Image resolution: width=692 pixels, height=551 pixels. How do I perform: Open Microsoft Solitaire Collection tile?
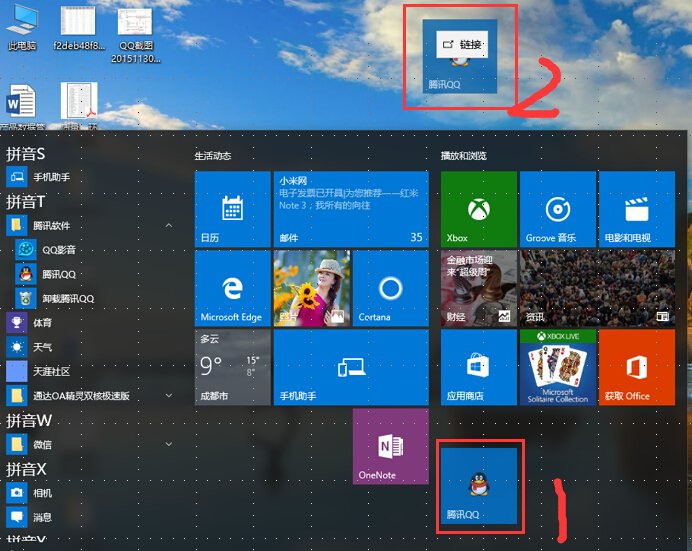click(x=558, y=367)
